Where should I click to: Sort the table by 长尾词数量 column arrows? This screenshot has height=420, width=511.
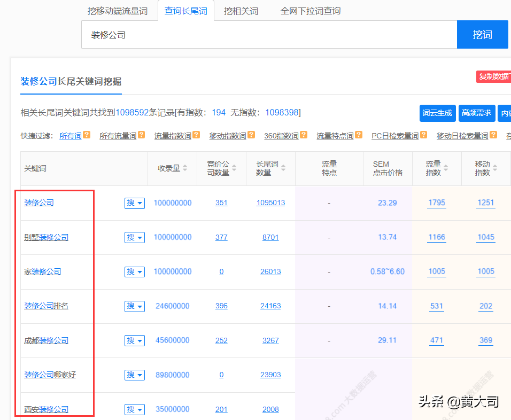pos(284,168)
